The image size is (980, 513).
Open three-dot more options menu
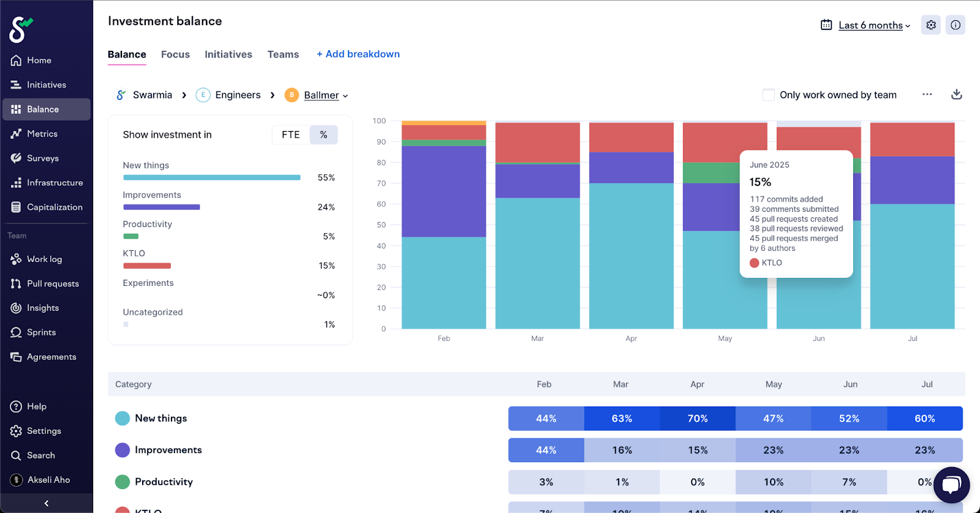[927, 94]
